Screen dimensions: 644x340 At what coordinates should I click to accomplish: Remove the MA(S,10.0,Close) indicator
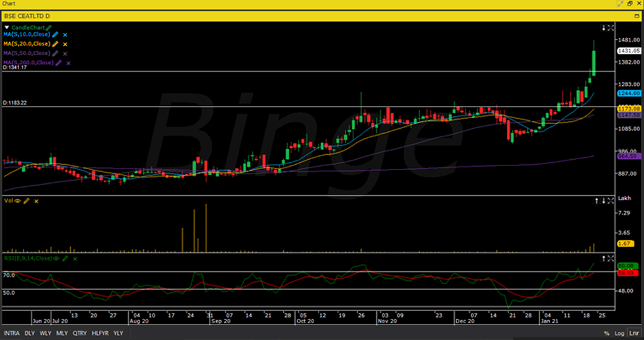pos(65,35)
